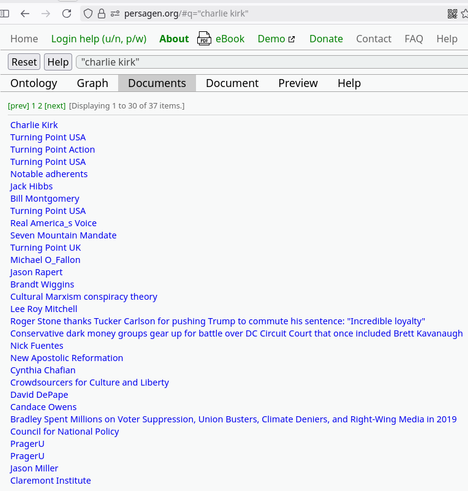Open the Home navigation link

tap(24, 39)
